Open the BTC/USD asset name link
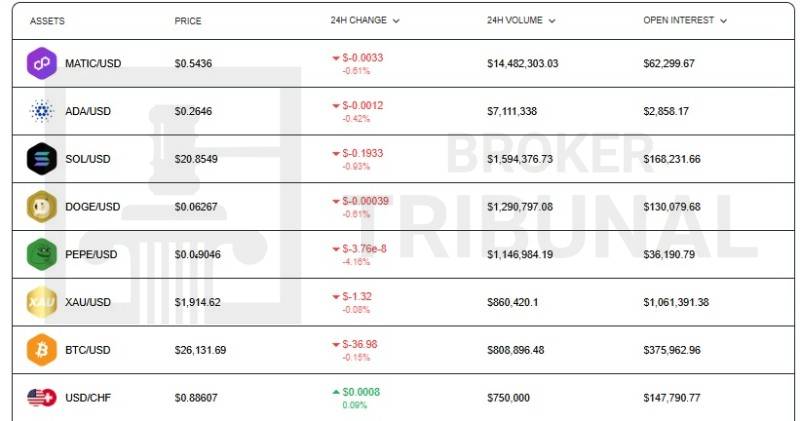The height and width of the screenshot is (421, 800). (88, 350)
